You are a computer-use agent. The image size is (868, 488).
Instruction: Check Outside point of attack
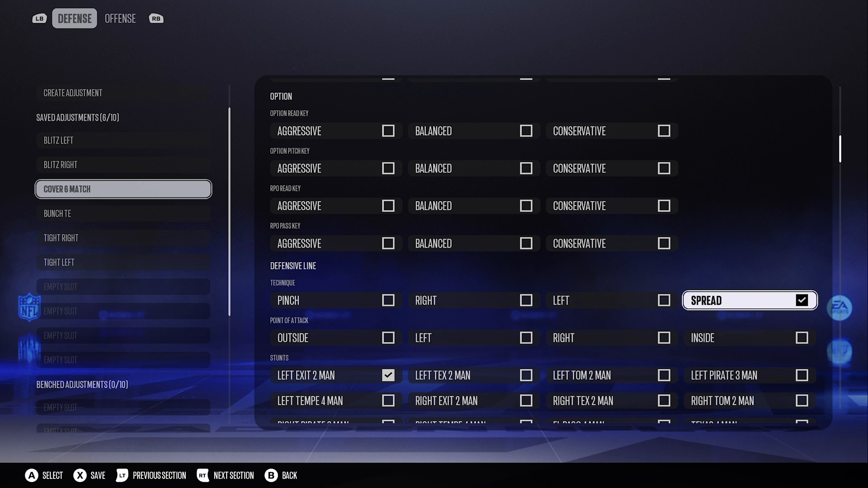pyautogui.click(x=388, y=338)
